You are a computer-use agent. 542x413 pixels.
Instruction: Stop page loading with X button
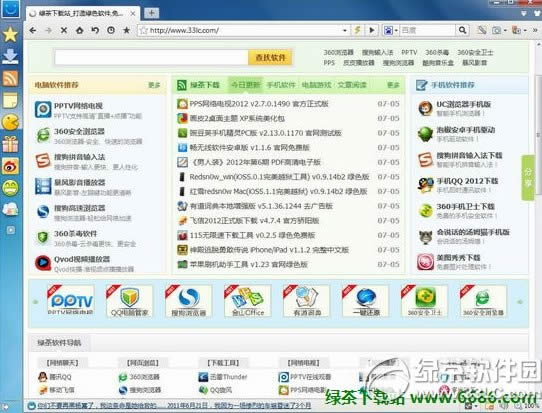click(x=64, y=30)
